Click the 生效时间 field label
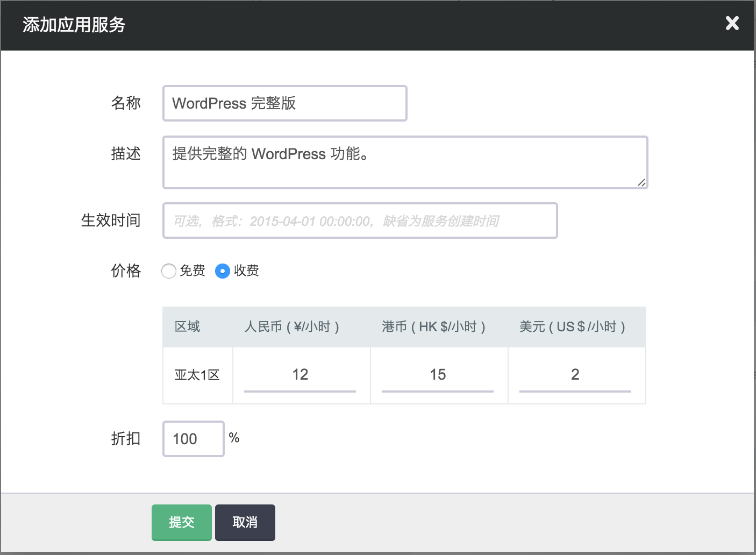The image size is (756, 555). (111, 220)
